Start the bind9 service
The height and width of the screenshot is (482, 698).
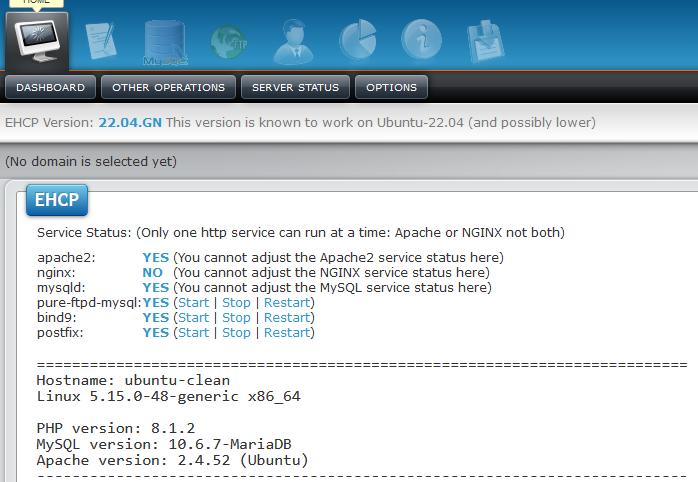pos(194,318)
